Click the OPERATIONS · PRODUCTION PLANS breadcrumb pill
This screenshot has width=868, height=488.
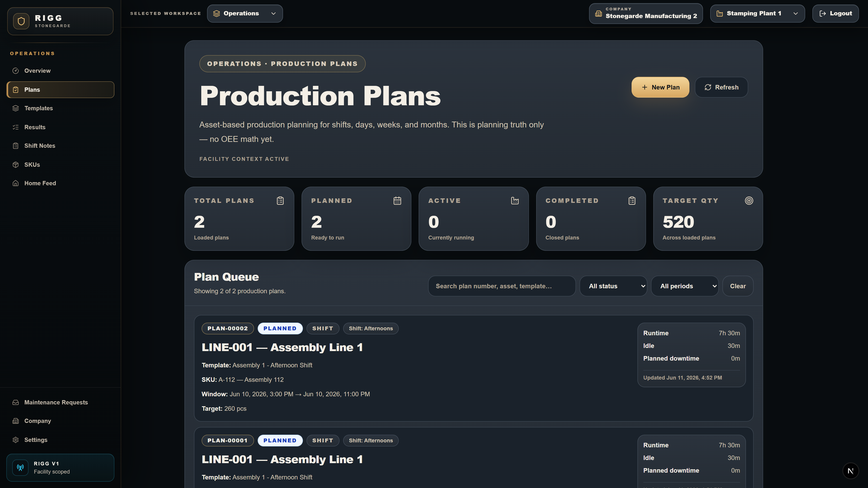(282, 64)
